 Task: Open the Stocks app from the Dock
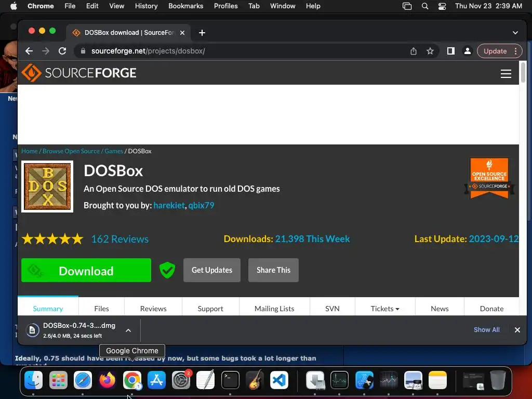389,380
